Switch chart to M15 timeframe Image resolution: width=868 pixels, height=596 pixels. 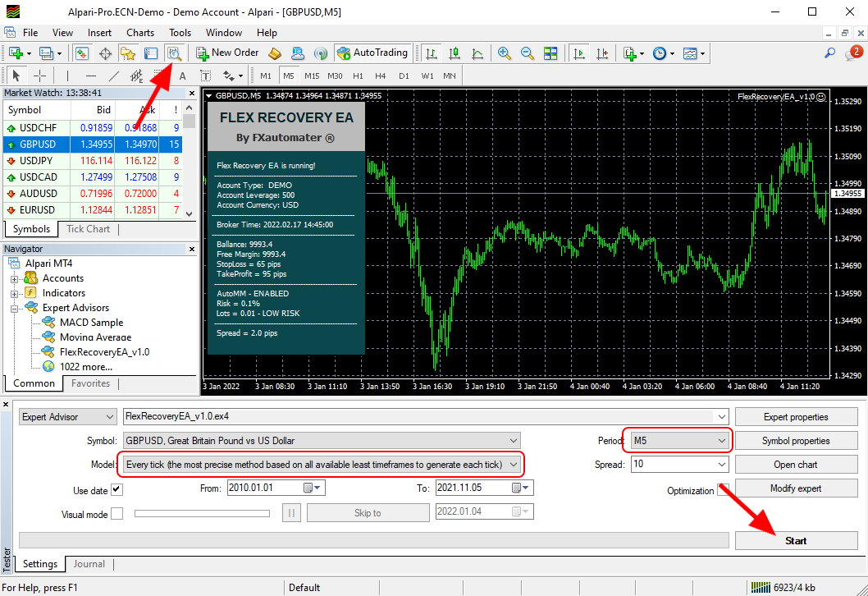312,76
